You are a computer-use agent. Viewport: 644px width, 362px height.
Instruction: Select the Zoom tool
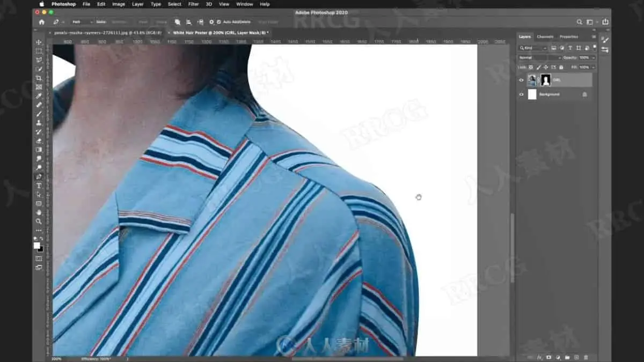39,221
